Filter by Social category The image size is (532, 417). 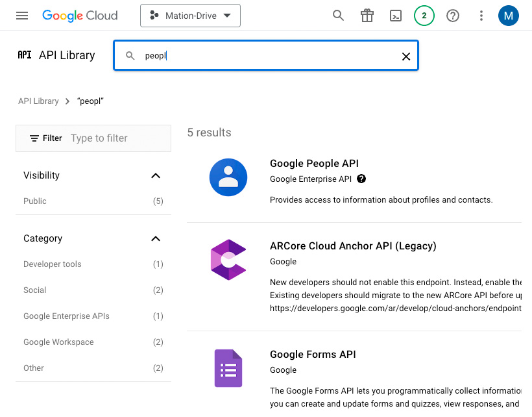(93, 290)
